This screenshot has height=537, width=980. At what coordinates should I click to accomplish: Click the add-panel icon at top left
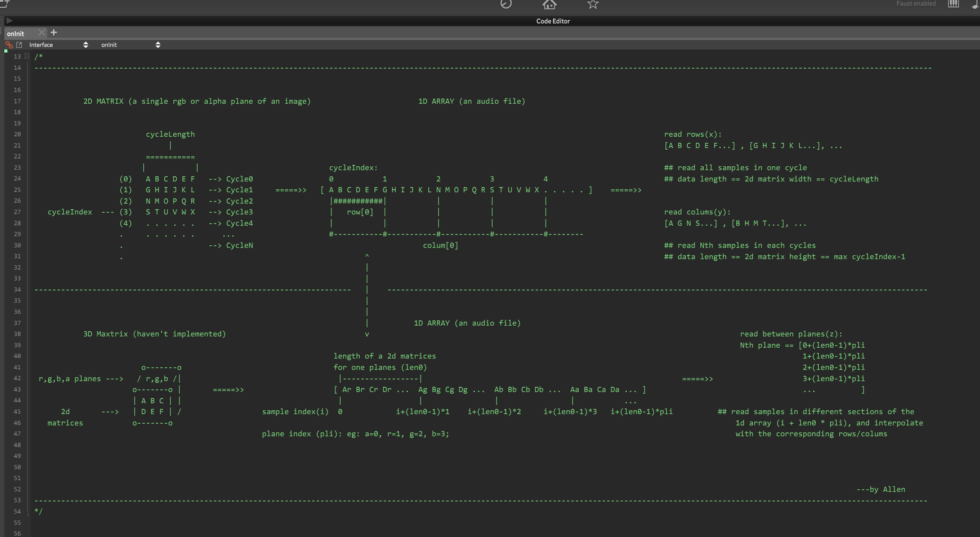point(4,3)
